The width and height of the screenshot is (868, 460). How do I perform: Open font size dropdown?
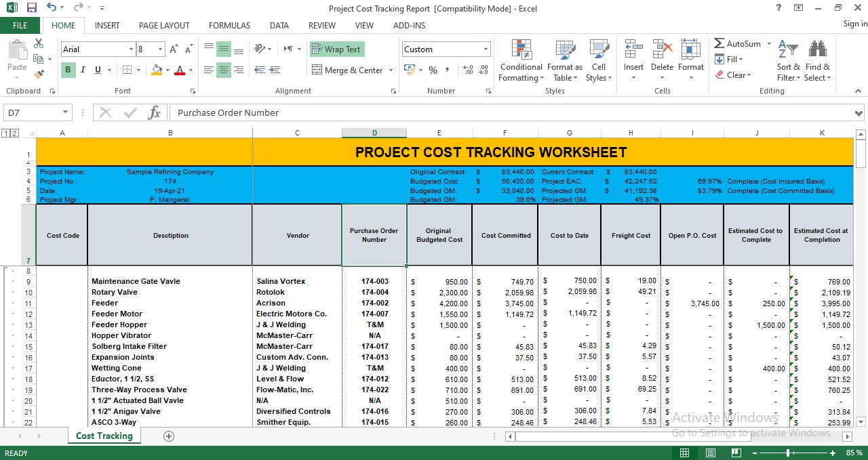tap(160, 49)
